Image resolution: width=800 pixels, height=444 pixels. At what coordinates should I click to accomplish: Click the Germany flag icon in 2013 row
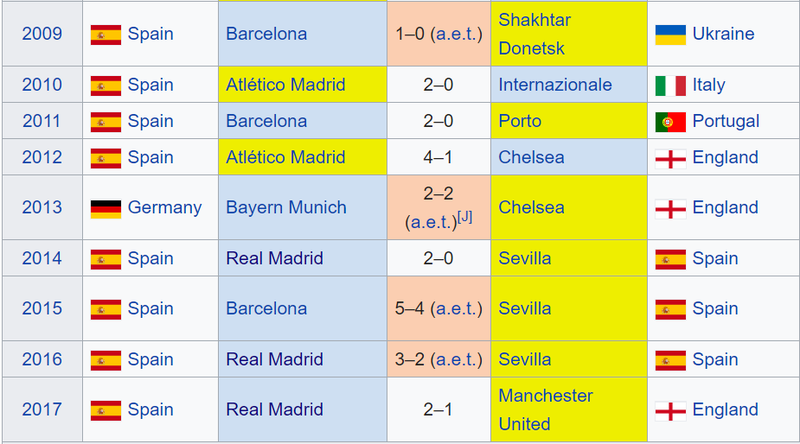coord(106,209)
